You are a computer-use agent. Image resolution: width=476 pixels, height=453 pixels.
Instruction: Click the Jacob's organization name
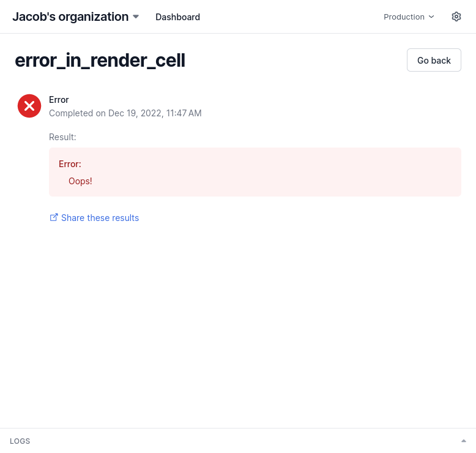[x=70, y=17]
